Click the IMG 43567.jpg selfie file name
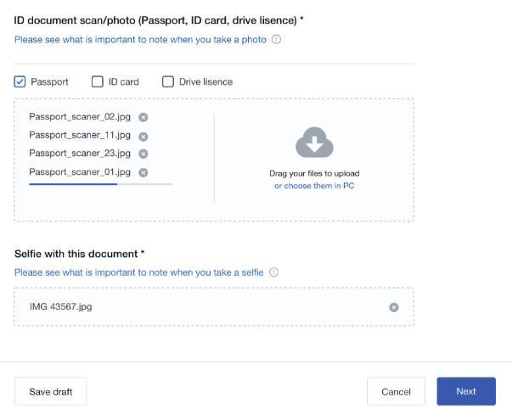Screen dimensions: 512x420 coord(60,306)
